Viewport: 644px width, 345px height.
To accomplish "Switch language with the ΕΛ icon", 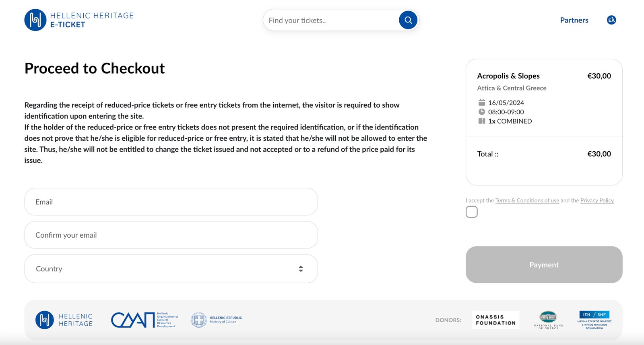I will (611, 20).
